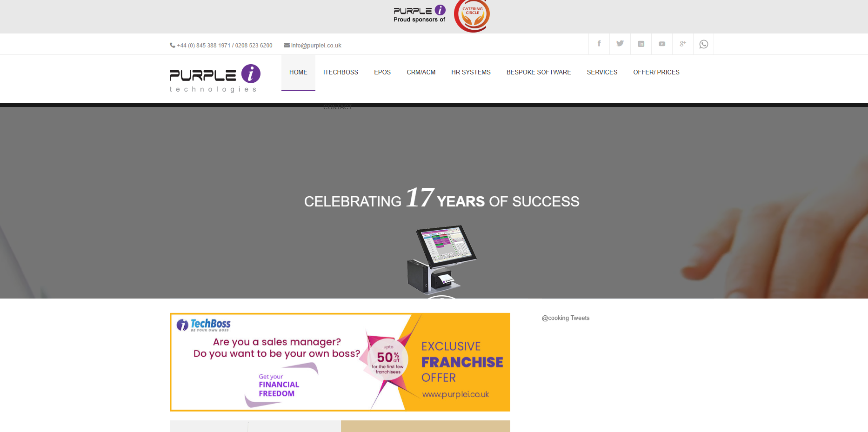Image resolution: width=868 pixels, height=432 pixels.
Task: Open the SERVICES menu item
Action: pos(602,73)
